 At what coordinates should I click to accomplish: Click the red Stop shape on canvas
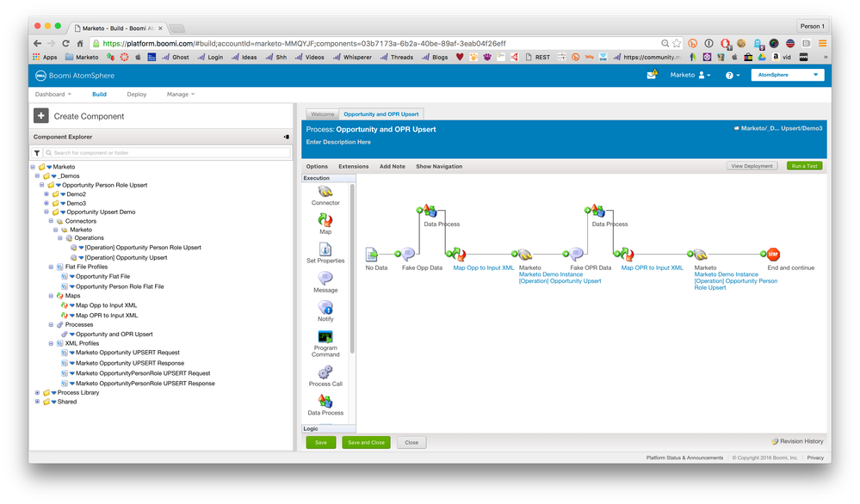click(773, 255)
